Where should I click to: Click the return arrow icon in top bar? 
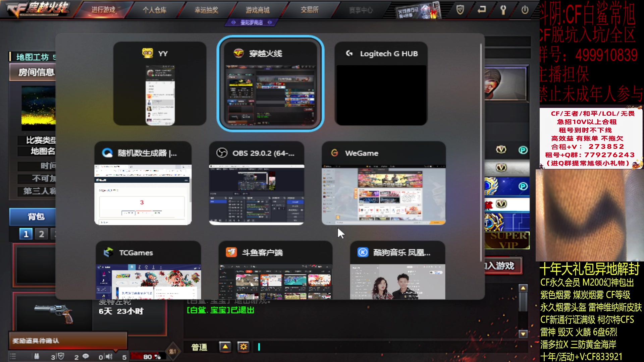click(482, 10)
